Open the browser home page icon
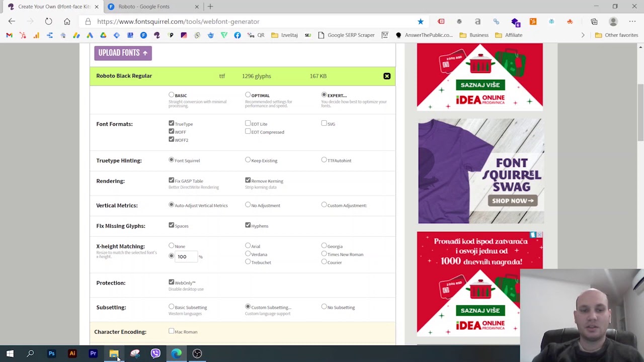644x362 pixels. pyautogui.click(x=67, y=22)
